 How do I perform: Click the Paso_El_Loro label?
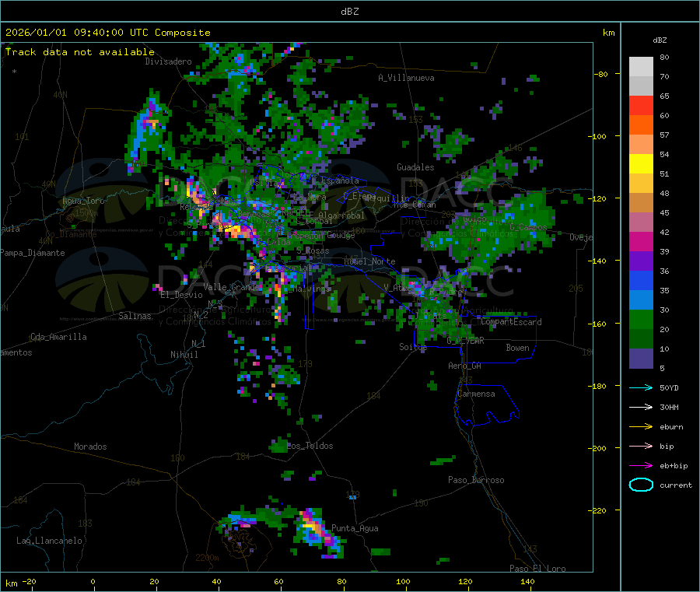[x=538, y=569]
